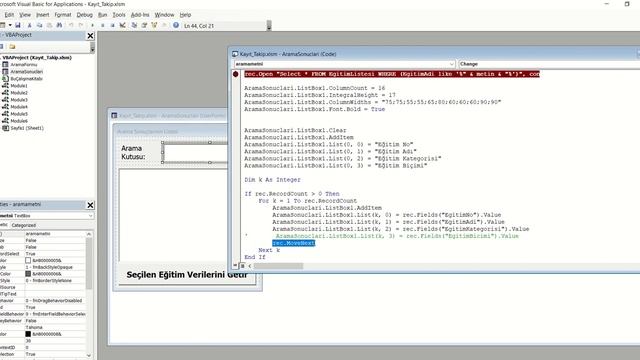Select Module6 in the project tree

(19, 121)
